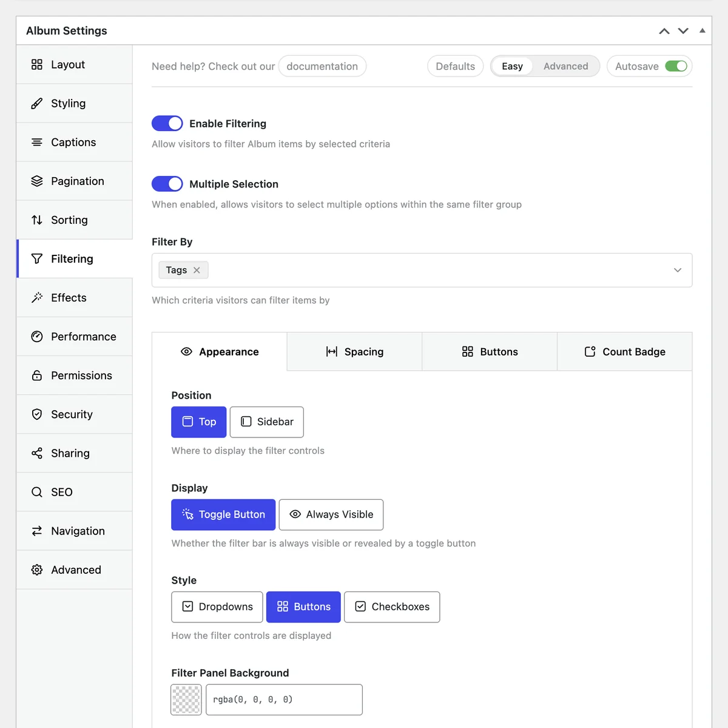Open the Spacing tab
The width and height of the screenshot is (728, 728).
[x=354, y=351]
